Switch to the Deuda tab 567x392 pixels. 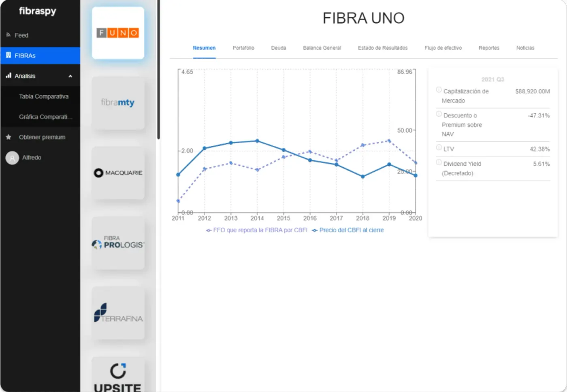(279, 48)
